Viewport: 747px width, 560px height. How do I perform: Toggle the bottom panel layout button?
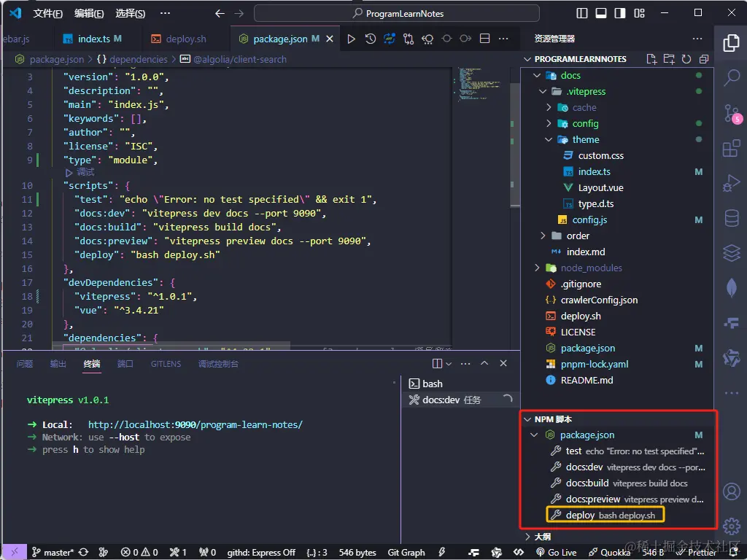[x=601, y=13]
